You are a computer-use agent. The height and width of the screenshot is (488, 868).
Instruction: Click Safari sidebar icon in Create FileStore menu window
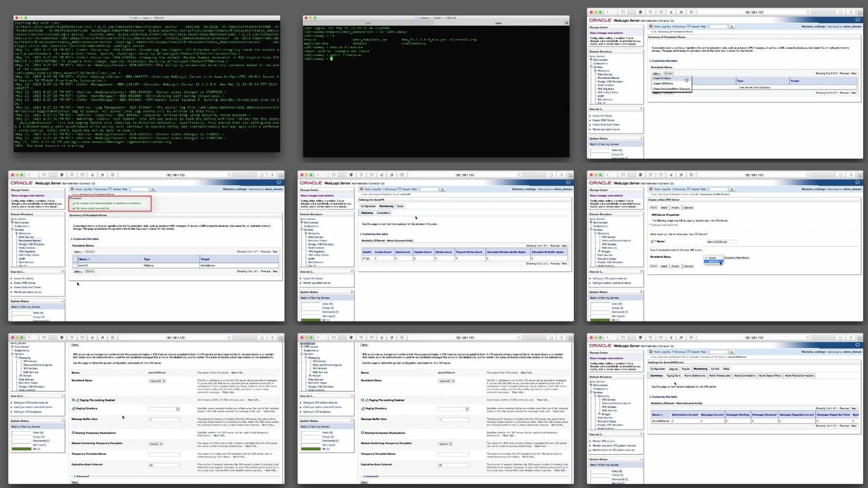(623, 12)
